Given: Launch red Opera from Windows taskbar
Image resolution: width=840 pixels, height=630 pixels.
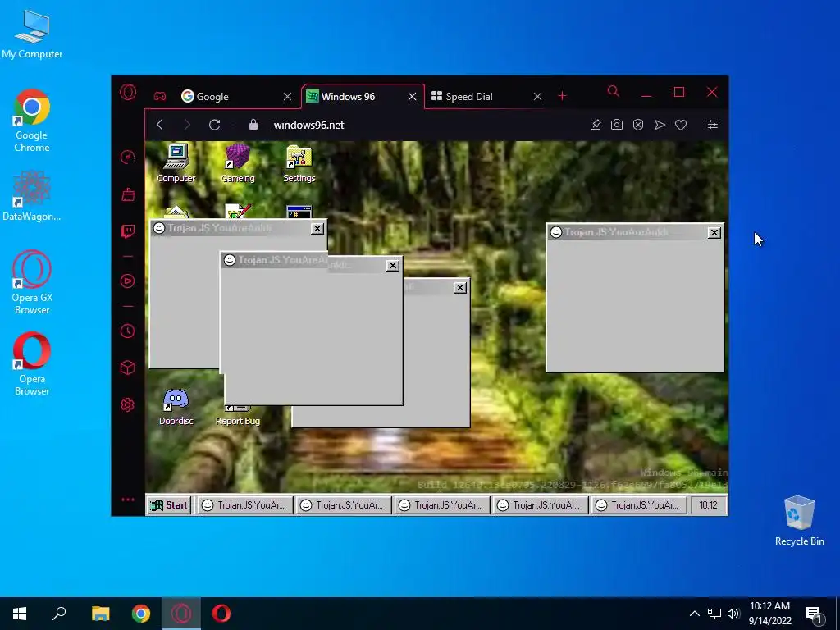Looking at the screenshot, I should point(221,614).
